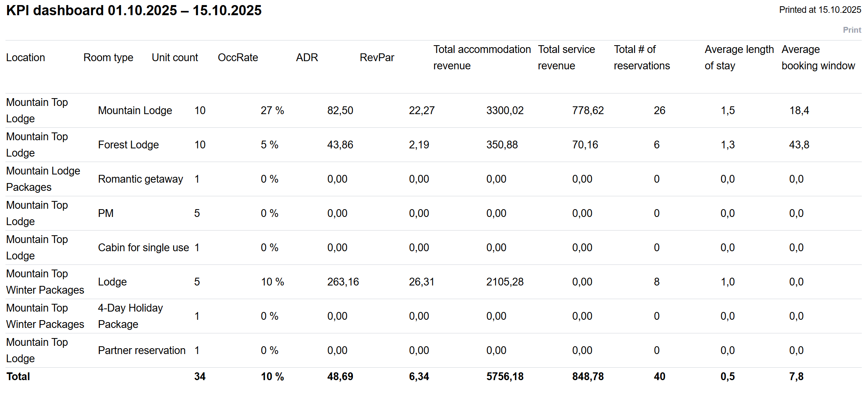This screenshot has width=868, height=407.
Task: Select Total accommodation revenue column header
Action: click(x=482, y=58)
